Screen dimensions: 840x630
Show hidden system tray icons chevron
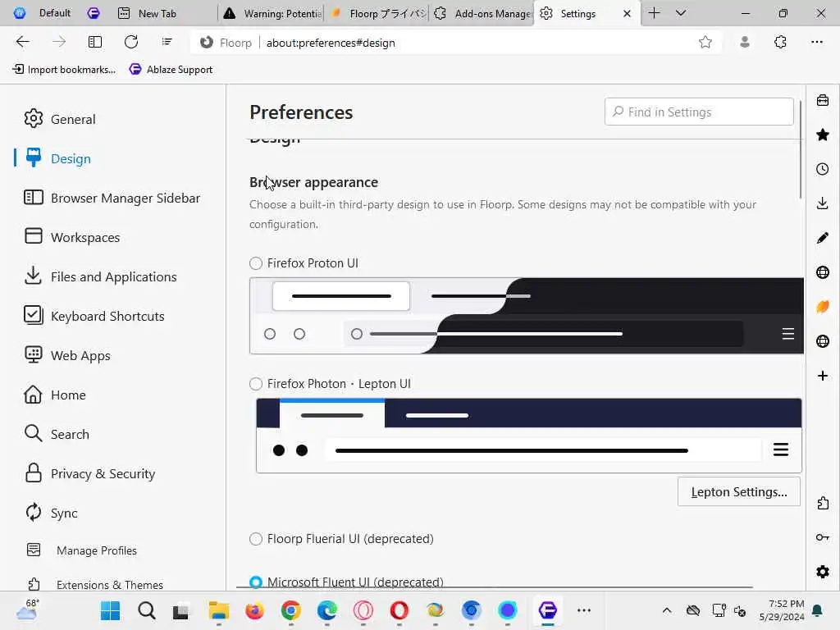click(x=666, y=610)
